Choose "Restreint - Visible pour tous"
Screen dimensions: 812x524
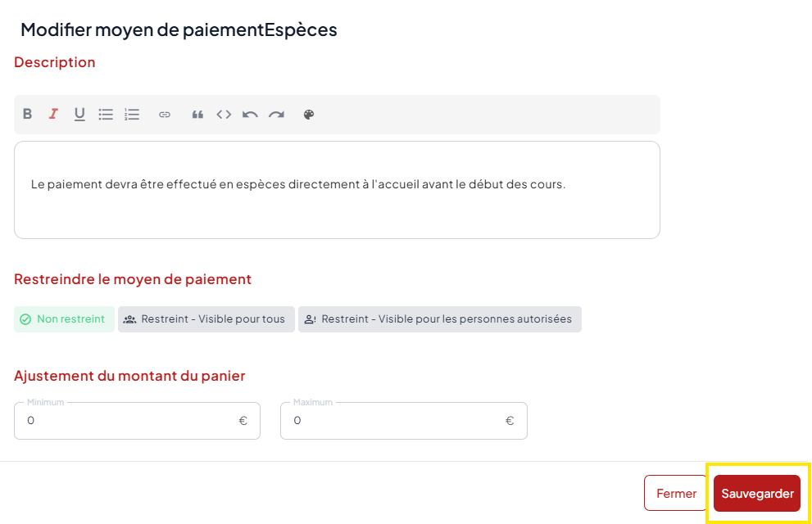[x=206, y=319]
